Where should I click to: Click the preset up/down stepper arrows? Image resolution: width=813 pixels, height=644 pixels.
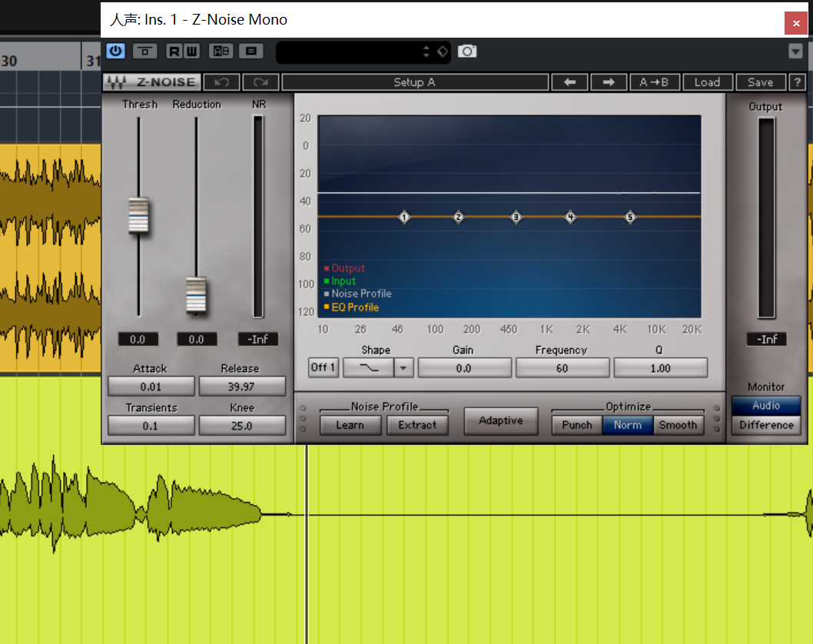tap(426, 51)
